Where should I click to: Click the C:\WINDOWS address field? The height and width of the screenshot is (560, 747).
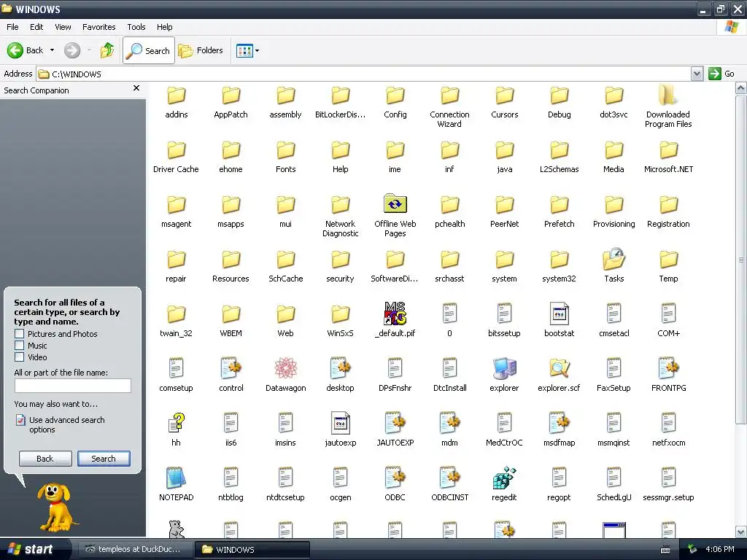pos(364,74)
